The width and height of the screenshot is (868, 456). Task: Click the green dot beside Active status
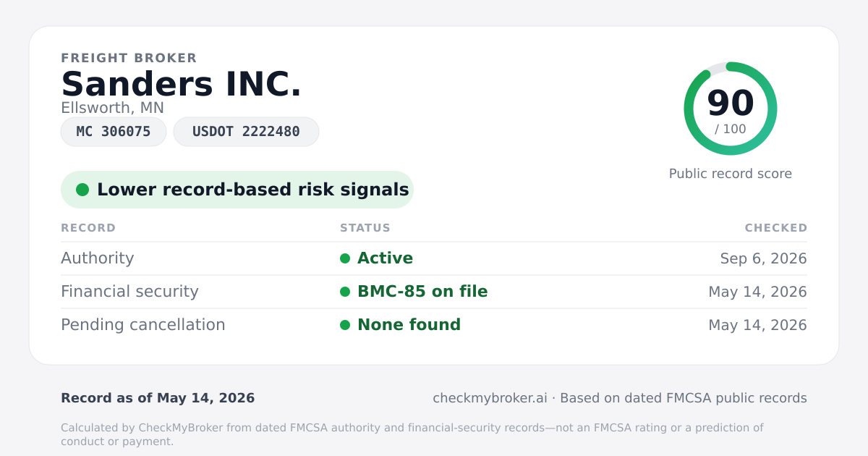345,258
